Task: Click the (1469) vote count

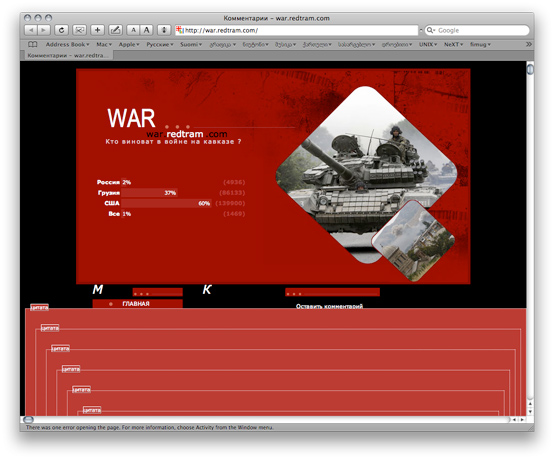Action: [x=234, y=214]
